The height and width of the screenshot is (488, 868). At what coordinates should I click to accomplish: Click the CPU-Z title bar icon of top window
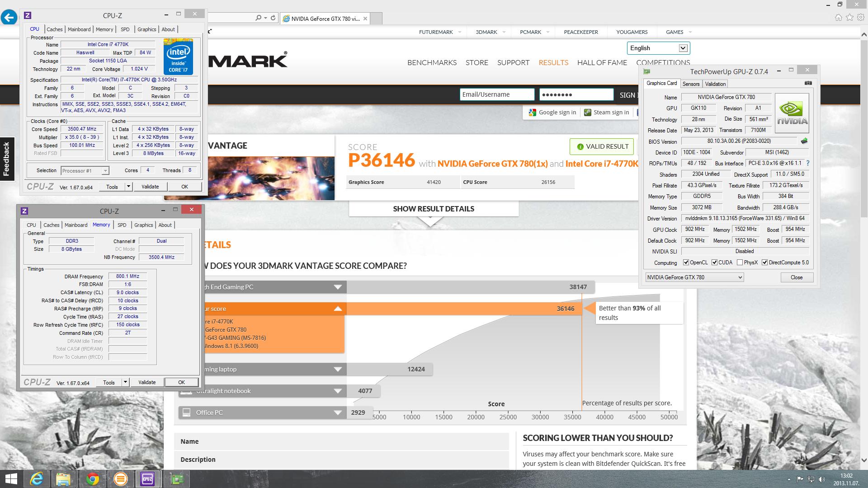27,15
